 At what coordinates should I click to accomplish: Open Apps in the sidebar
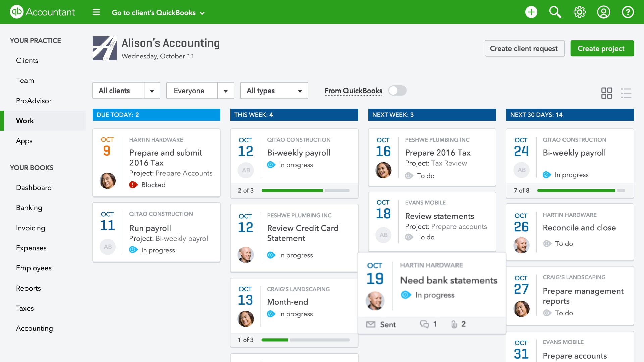pyautogui.click(x=24, y=141)
